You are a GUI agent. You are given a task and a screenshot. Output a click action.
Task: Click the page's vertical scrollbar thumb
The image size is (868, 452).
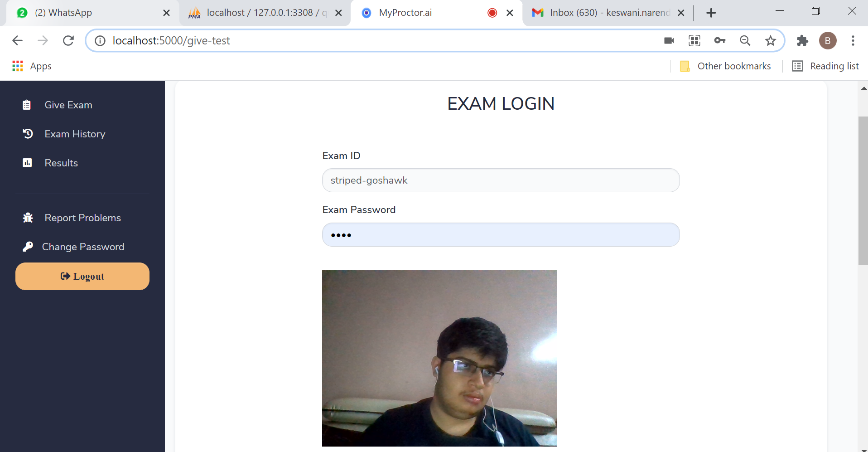[x=863, y=190]
